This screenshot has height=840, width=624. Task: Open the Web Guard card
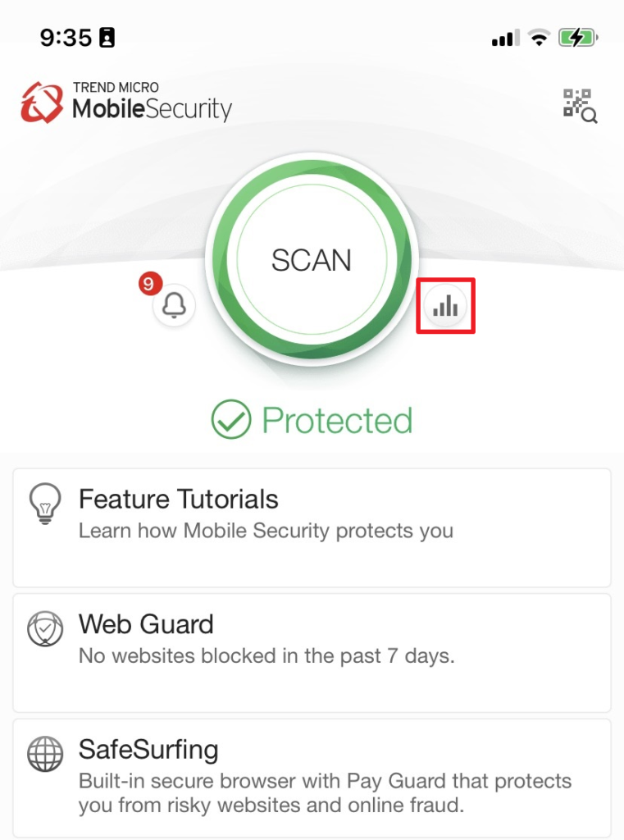[x=312, y=653]
